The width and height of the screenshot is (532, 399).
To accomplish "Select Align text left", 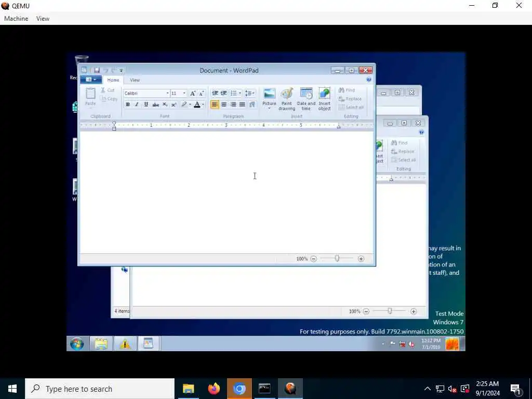I will 215,104.
